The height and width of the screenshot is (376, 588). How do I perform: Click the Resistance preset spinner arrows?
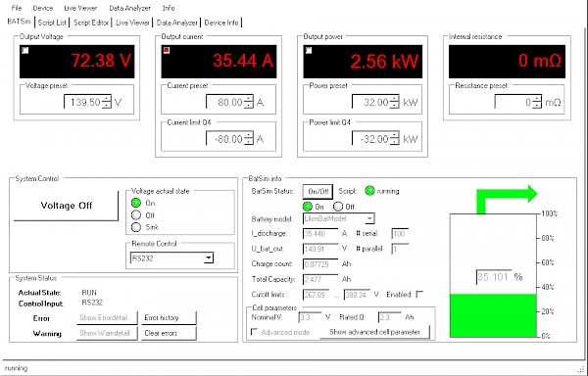click(537, 102)
